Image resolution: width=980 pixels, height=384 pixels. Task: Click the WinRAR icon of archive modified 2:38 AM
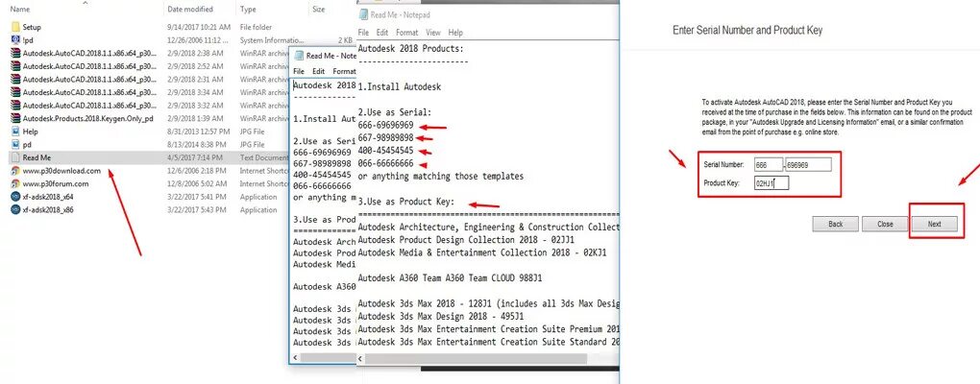15,53
